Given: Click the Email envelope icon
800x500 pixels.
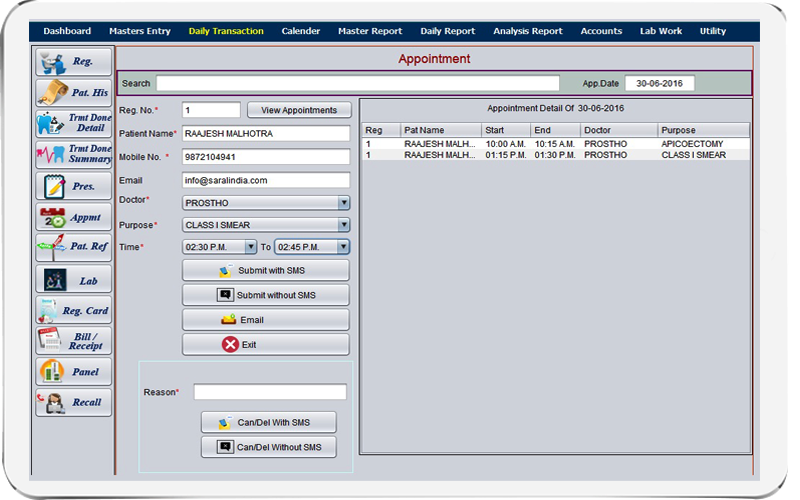Looking at the screenshot, I should point(228,320).
